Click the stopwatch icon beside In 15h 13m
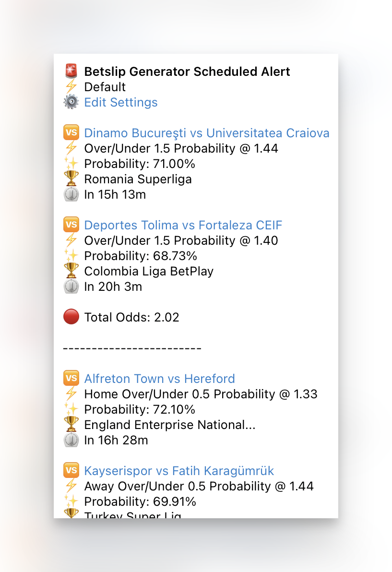 71,194
